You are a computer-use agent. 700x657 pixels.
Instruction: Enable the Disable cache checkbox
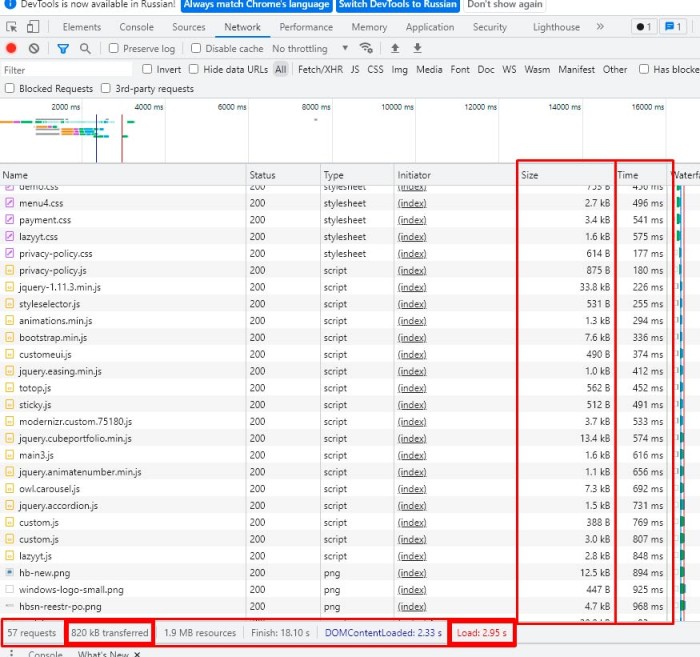pos(196,48)
